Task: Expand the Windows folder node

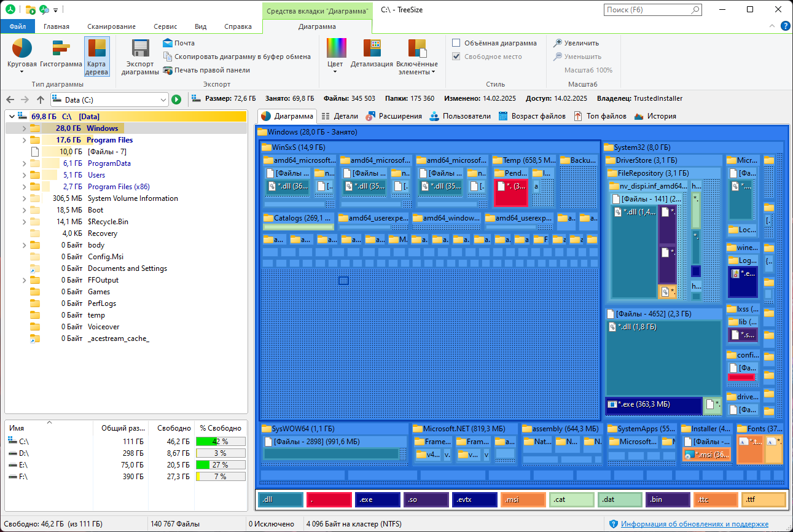Action: (24, 128)
